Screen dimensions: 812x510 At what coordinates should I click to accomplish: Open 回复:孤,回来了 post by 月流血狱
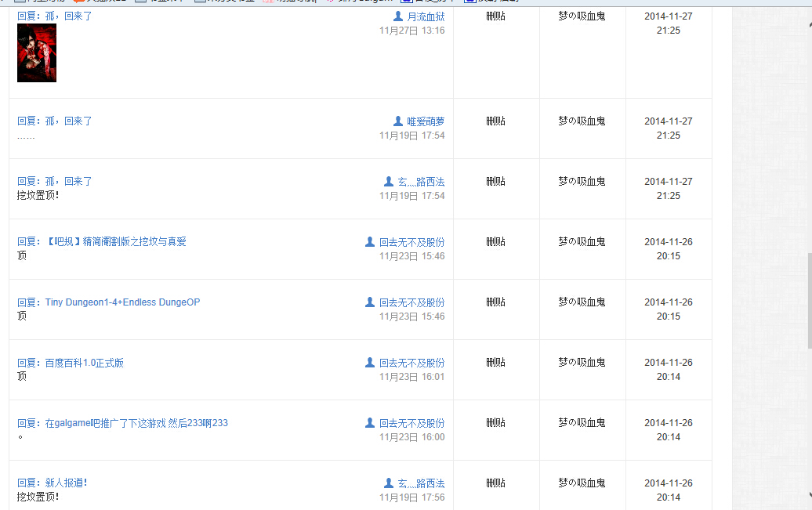pos(54,16)
